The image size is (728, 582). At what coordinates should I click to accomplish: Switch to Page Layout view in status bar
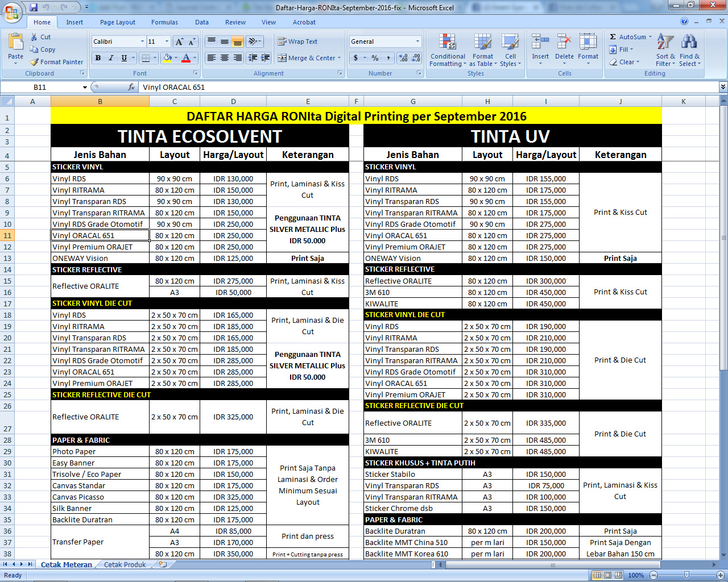click(x=608, y=575)
